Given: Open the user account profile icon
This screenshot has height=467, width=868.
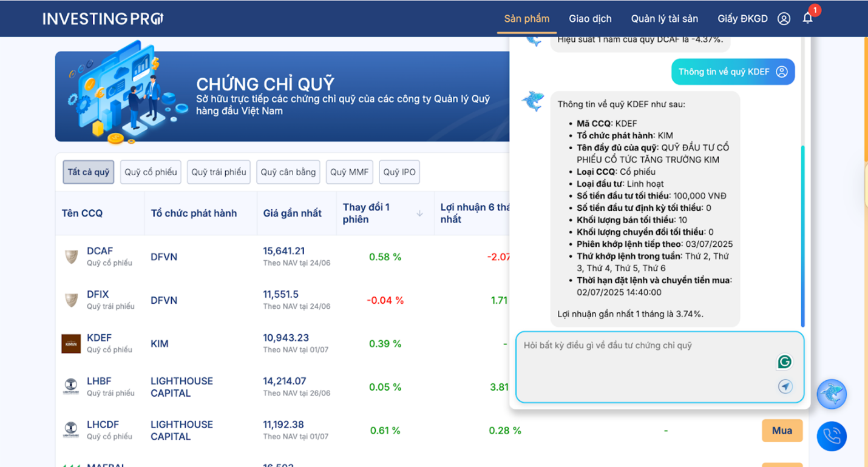Looking at the screenshot, I should pyautogui.click(x=784, y=19).
